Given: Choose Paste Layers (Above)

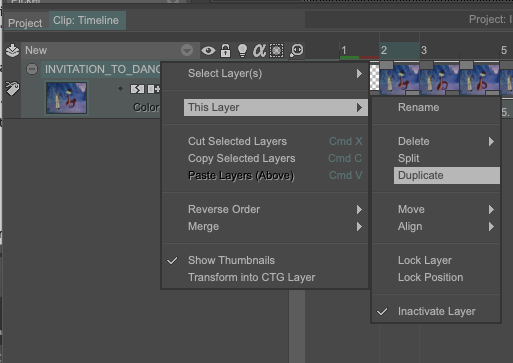Looking at the screenshot, I should click(x=276, y=175).
